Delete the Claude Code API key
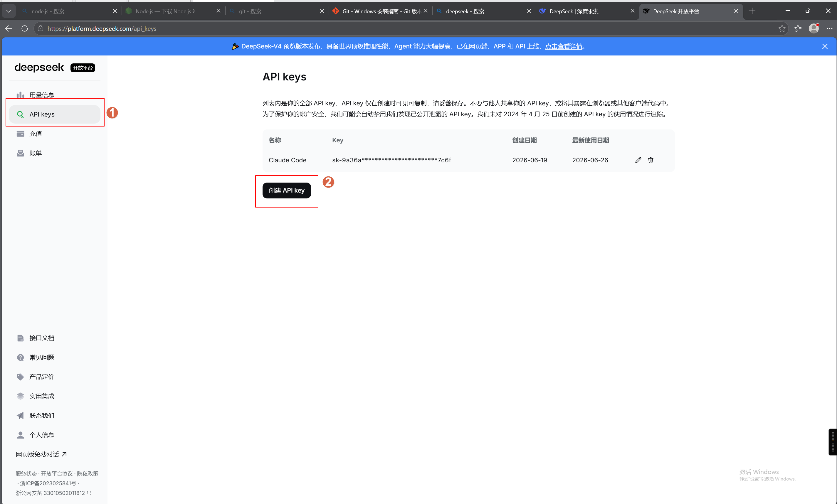Screen dimensions: 837x504 point(650,160)
